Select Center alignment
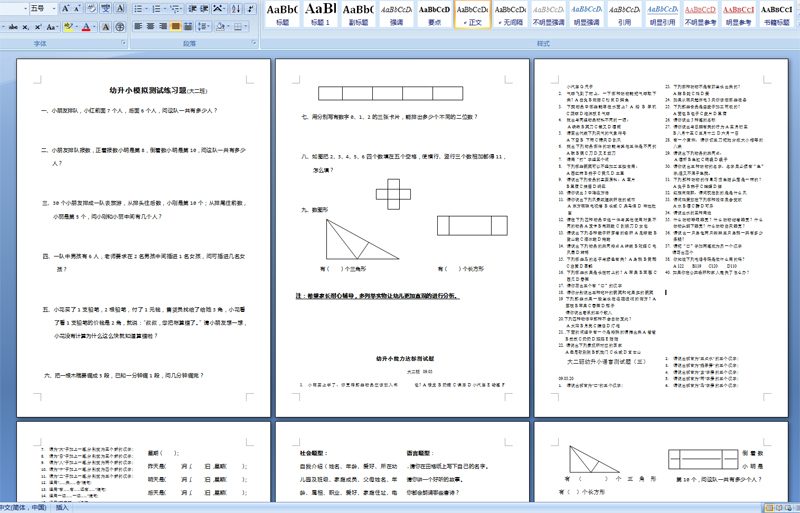This screenshot has width=800, height=513. click(x=151, y=26)
